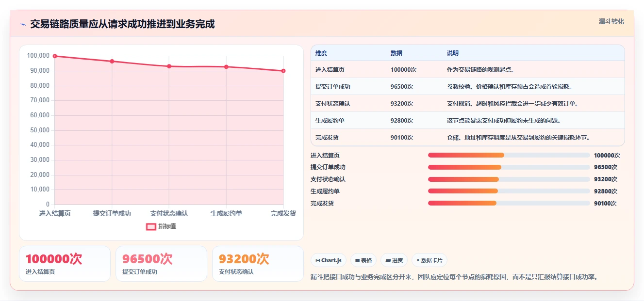Viewport: 644px width, 301px height.
Task: Select the chart data point for 提交订单成功
Action: pyautogui.click(x=112, y=61)
